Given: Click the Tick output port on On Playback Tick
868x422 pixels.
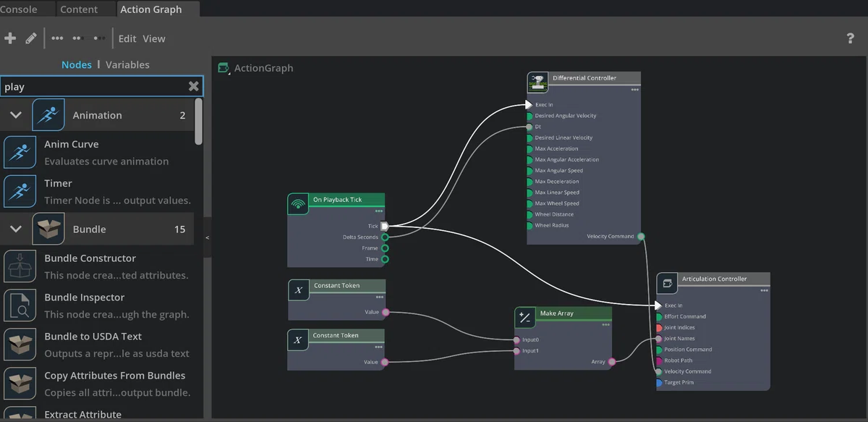Looking at the screenshot, I should 385,226.
